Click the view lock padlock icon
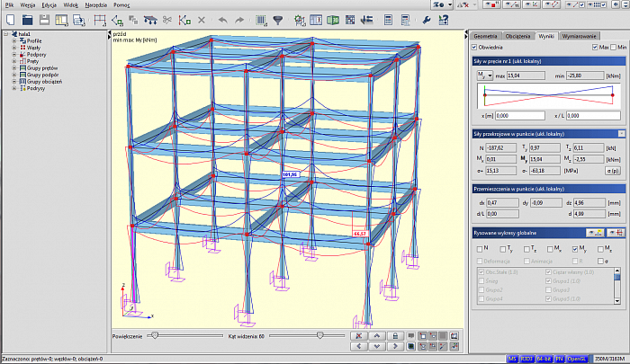The width and height of the screenshot is (630, 364). (x=394, y=335)
